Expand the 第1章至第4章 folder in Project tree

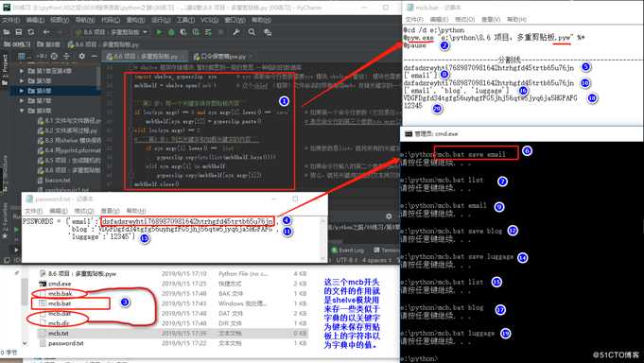(x=22, y=71)
